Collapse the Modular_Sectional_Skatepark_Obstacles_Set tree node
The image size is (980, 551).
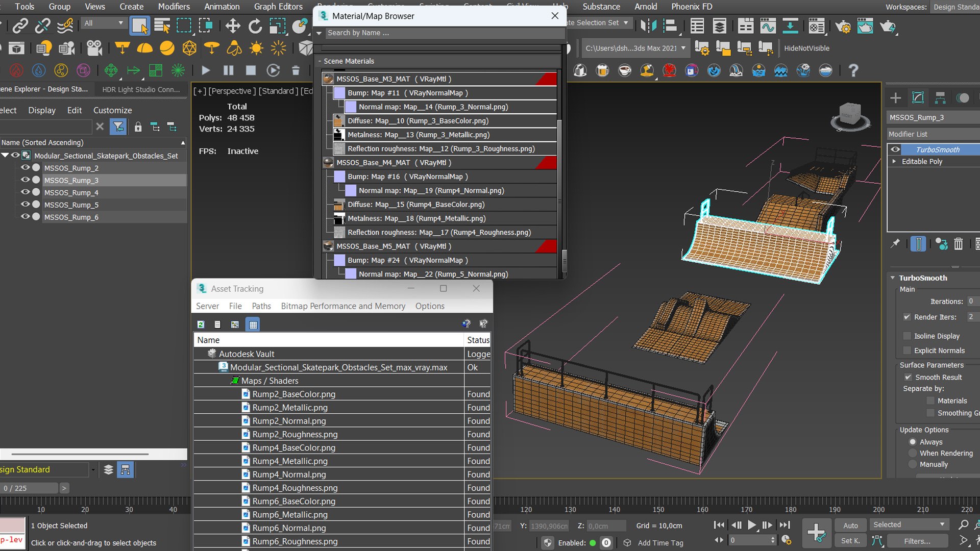(x=5, y=156)
